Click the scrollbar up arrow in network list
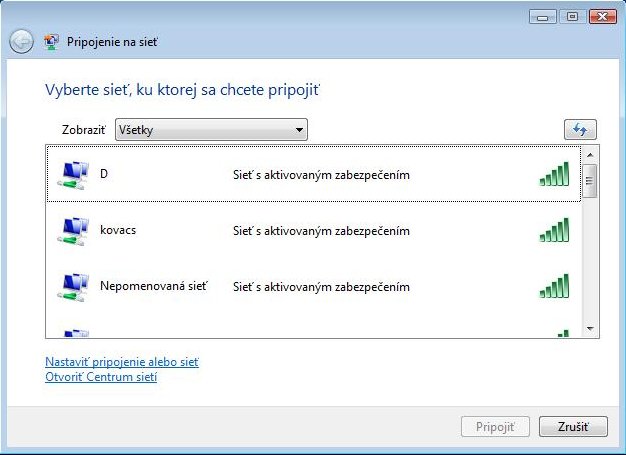 (590, 155)
